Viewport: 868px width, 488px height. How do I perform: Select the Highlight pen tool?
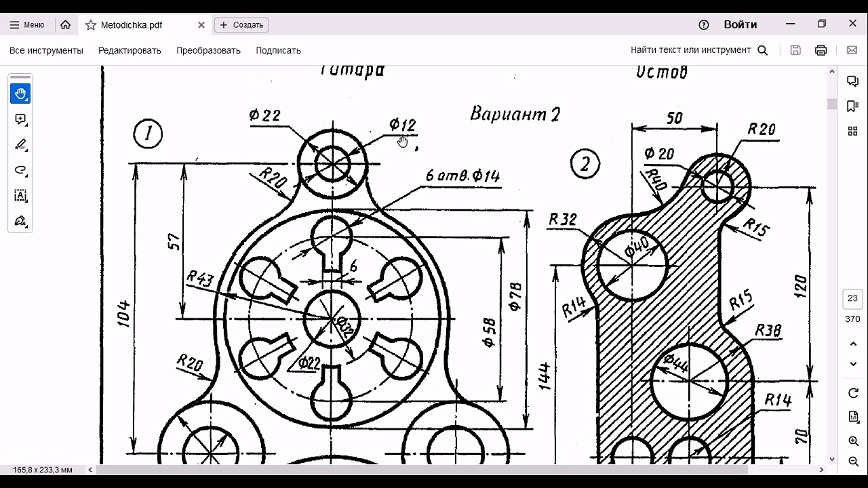click(20, 144)
